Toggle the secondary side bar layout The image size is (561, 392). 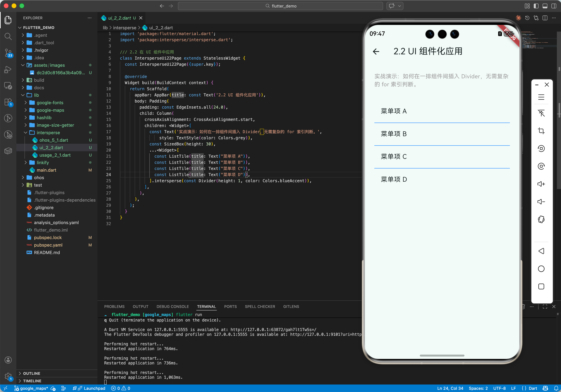click(x=554, y=6)
